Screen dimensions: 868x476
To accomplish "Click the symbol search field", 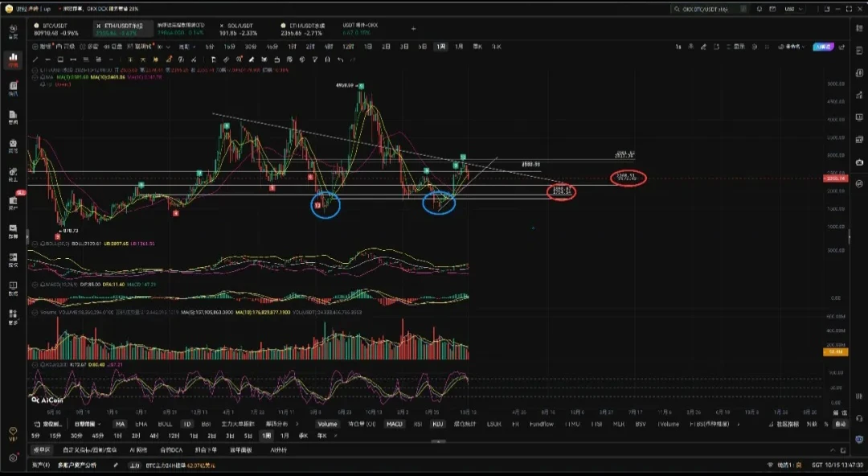I will pos(709,9).
